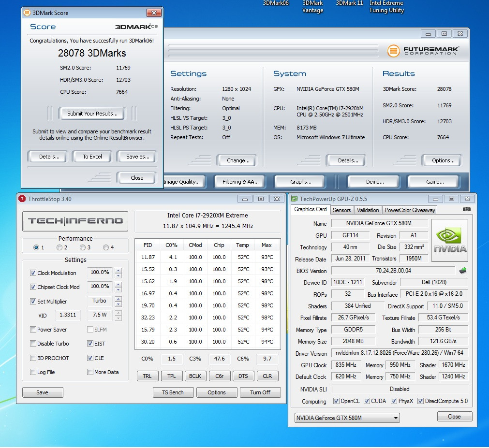Launch the Demo... button in 3DMark06

(x=375, y=182)
